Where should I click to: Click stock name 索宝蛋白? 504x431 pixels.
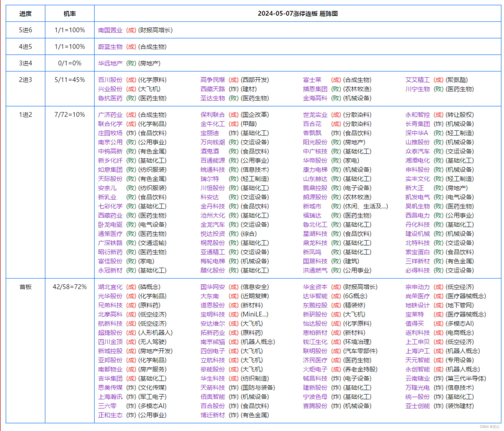point(417,252)
